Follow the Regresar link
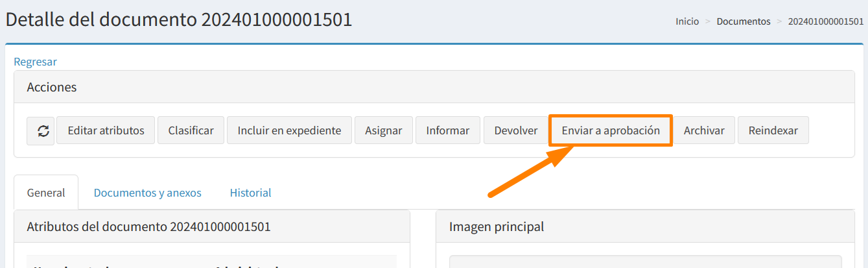868x268 pixels. [35, 62]
